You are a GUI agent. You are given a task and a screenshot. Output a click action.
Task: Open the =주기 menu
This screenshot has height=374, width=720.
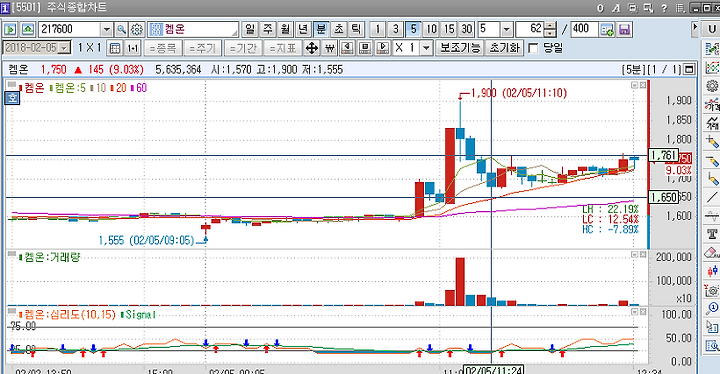pyautogui.click(x=202, y=48)
